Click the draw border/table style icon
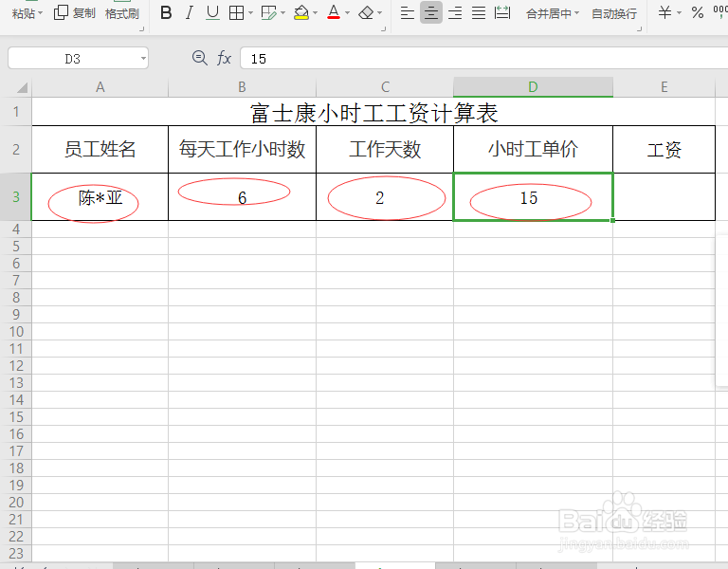 click(269, 13)
